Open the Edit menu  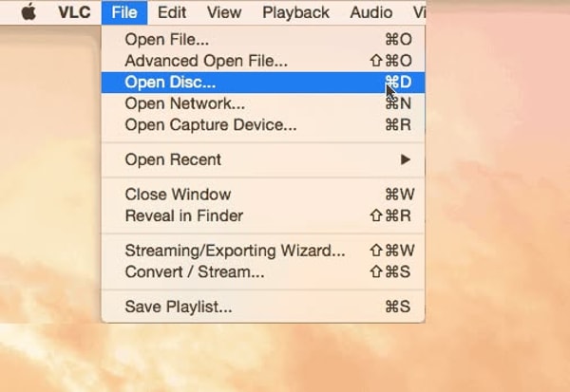[172, 12]
